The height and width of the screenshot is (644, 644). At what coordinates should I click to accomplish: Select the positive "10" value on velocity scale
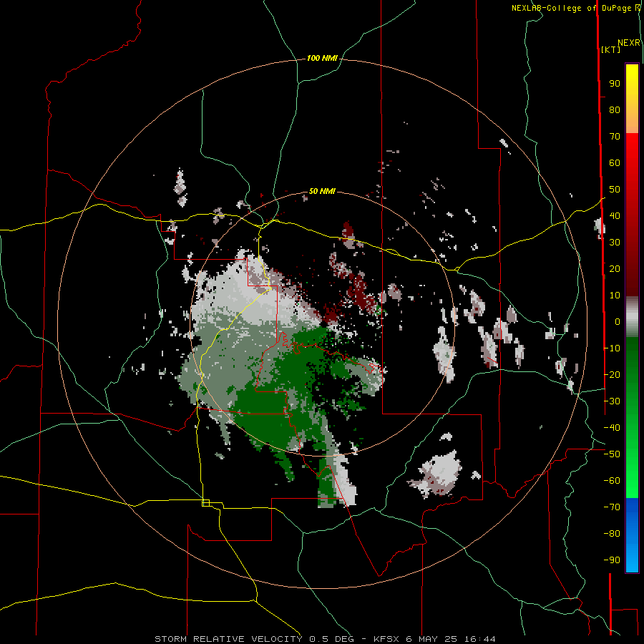615,296
